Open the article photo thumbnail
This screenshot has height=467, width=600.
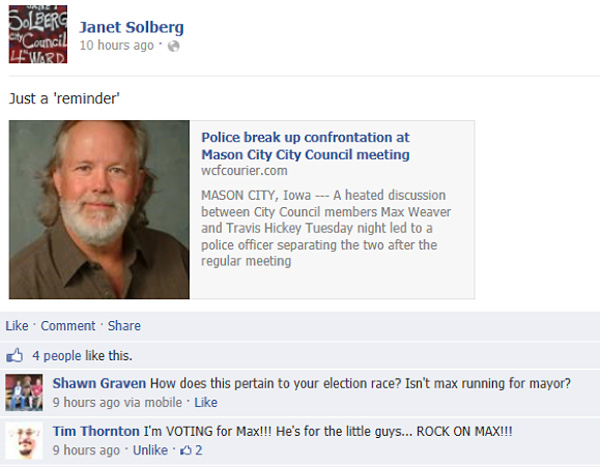99,209
